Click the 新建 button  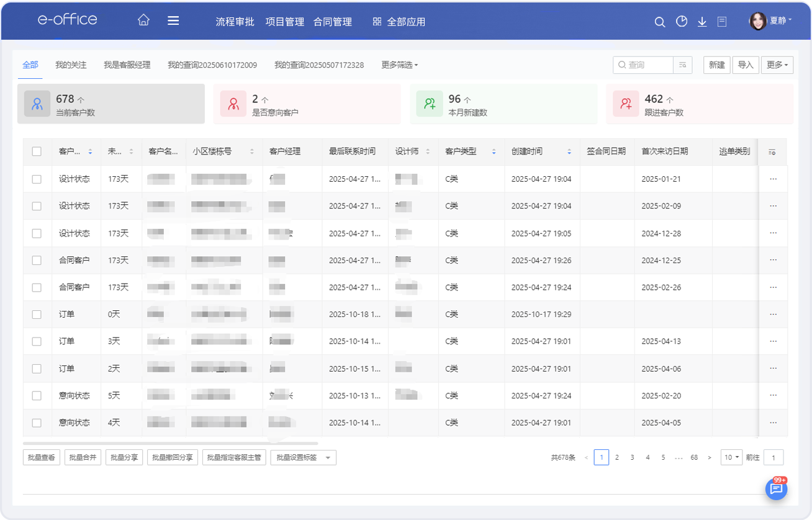[716, 65]
